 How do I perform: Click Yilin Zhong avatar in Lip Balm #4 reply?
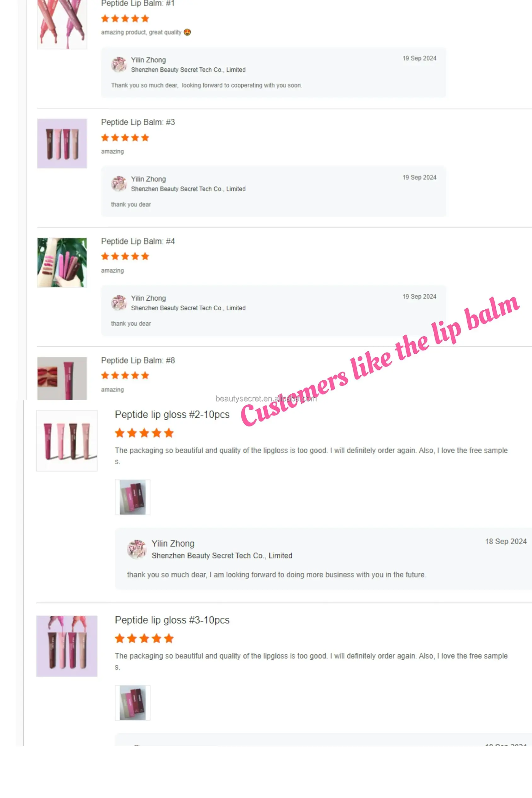tap(119, 303)
